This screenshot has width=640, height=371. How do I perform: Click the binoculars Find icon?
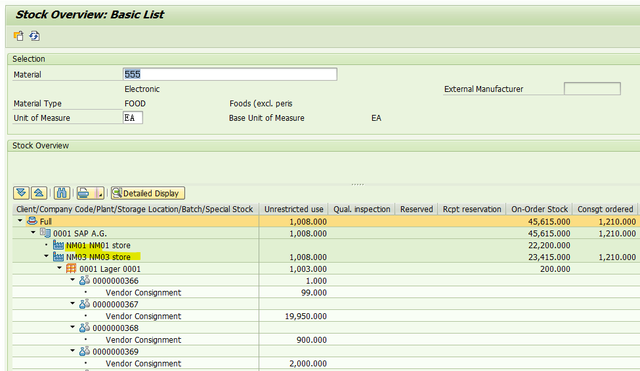pyautogui.click(x=62, y=193)
